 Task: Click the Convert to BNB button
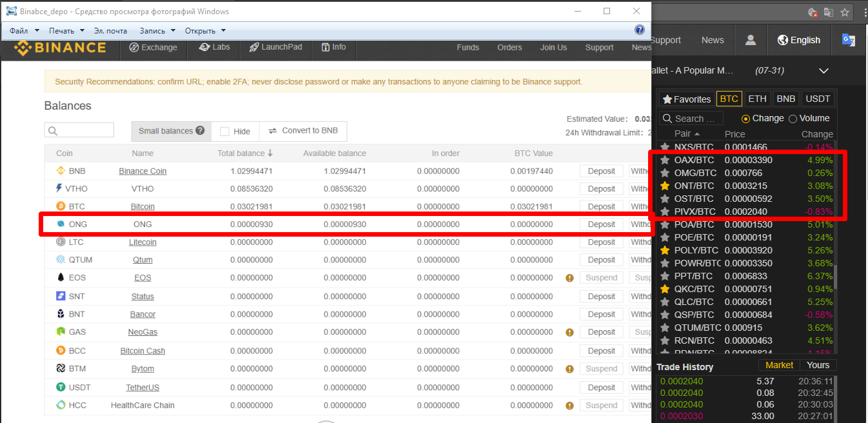coord(303,131)
